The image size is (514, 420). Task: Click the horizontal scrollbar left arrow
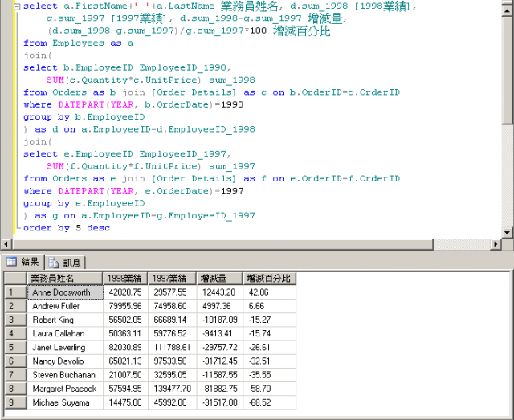[6, 244]
